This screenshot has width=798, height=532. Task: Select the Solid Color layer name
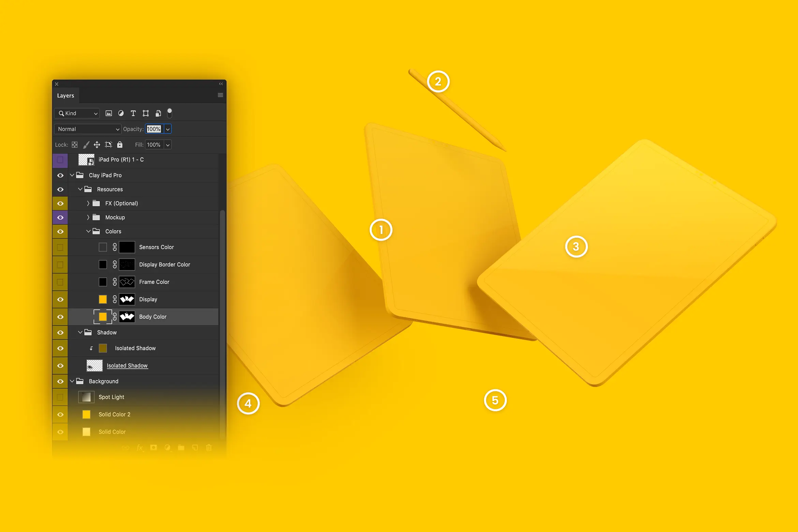[x=112, y=432]
